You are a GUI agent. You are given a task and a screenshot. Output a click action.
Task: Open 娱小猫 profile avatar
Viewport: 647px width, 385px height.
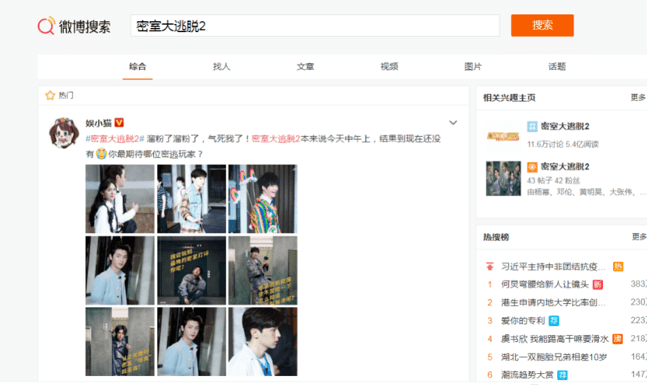(x=64, y=132)
